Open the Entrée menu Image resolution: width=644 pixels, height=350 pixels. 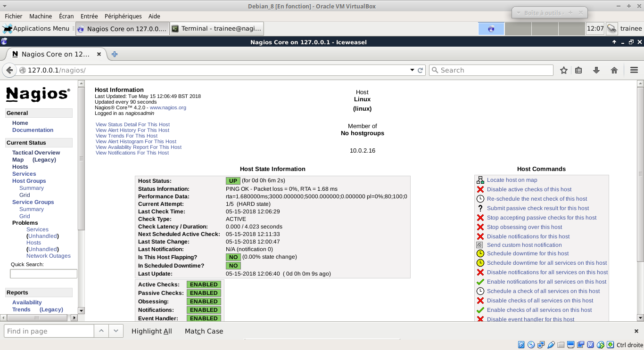click(x=89, y=16)
